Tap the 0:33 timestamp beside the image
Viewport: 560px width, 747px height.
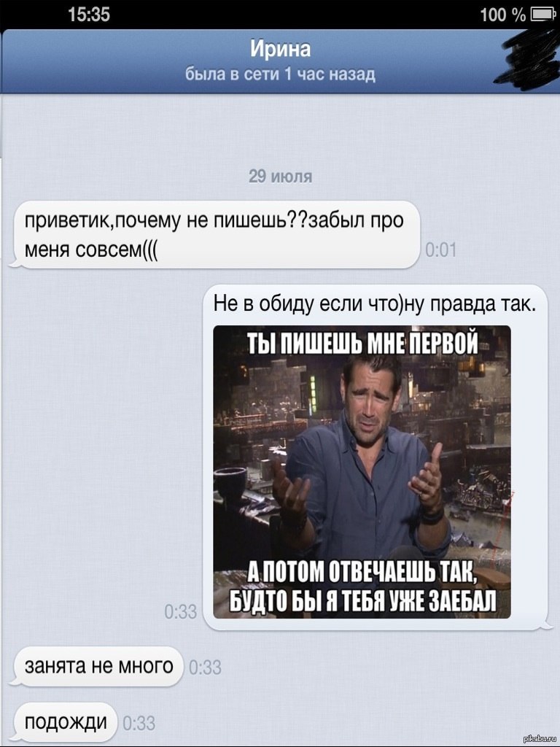(181, 612)
